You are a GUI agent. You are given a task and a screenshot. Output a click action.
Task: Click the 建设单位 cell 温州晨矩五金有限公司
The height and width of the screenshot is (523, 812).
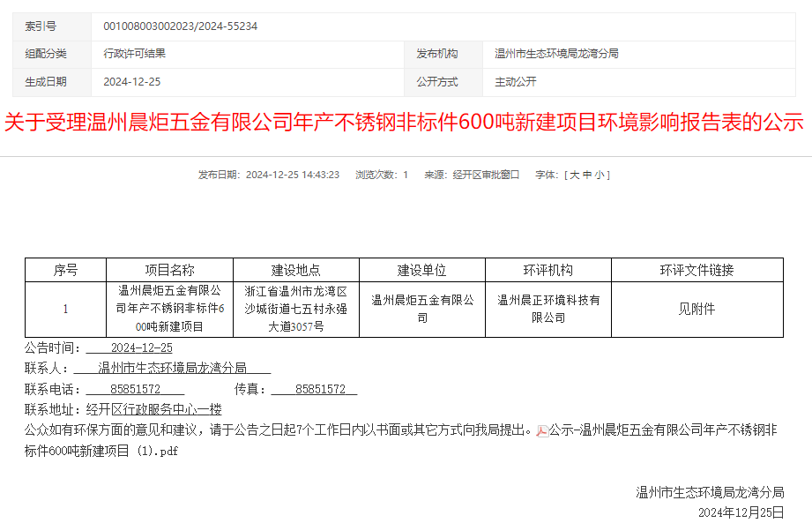coord(421,309)
